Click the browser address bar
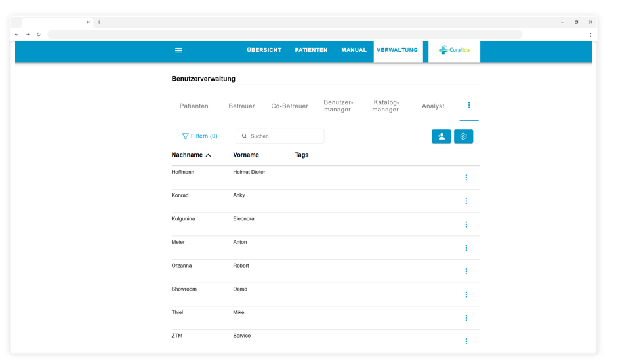 [x=285, y=34]
